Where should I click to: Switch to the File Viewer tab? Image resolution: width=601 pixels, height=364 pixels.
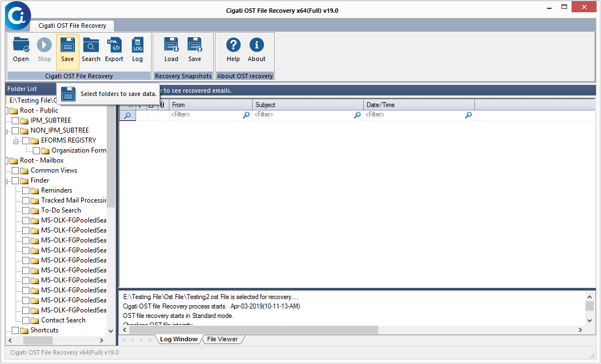point(222,339)
